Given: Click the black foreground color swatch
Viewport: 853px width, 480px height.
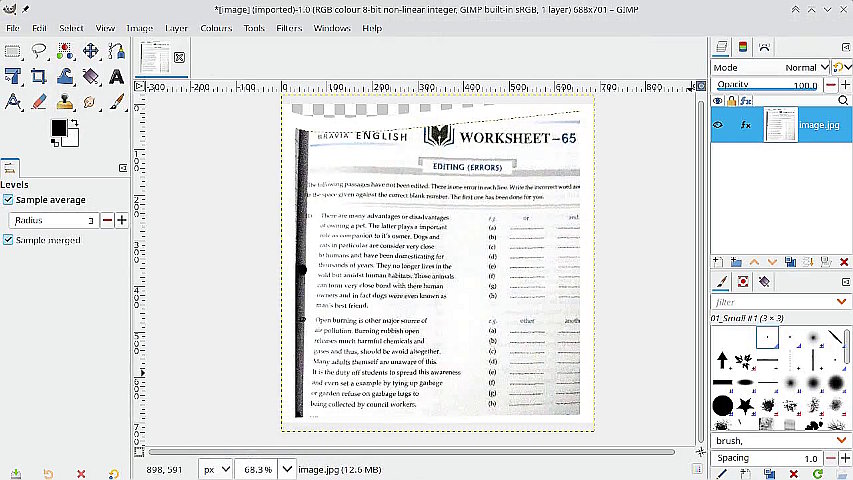Looking at the screenshot, I should pyautogui.click(x=59, y=128).
